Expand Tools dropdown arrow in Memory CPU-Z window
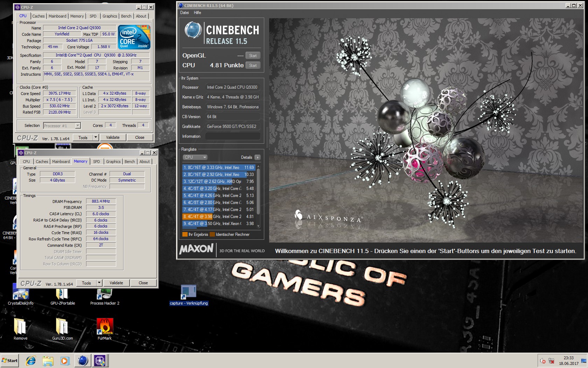The image size is (588, 368). coord(99,283)
